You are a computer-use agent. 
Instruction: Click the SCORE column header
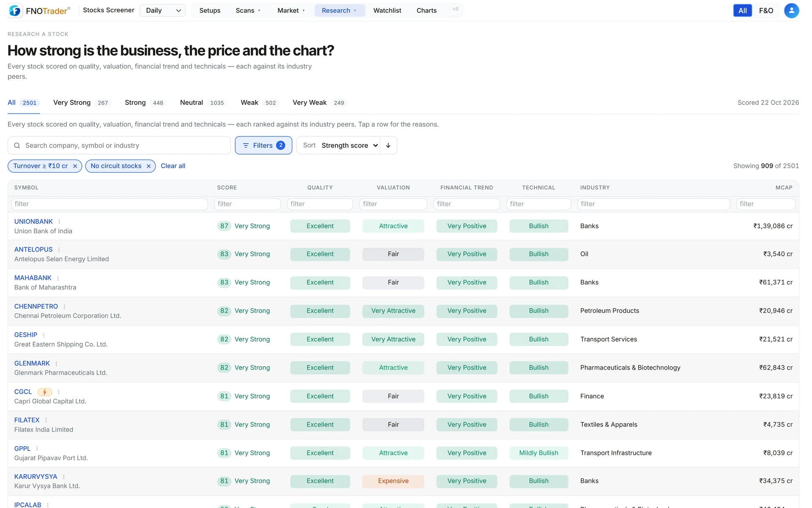click(x=227, y=188)
